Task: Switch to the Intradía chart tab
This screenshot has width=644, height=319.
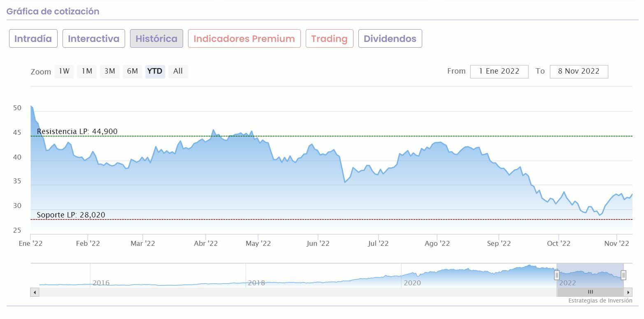Action: click(x=33, y=39)
